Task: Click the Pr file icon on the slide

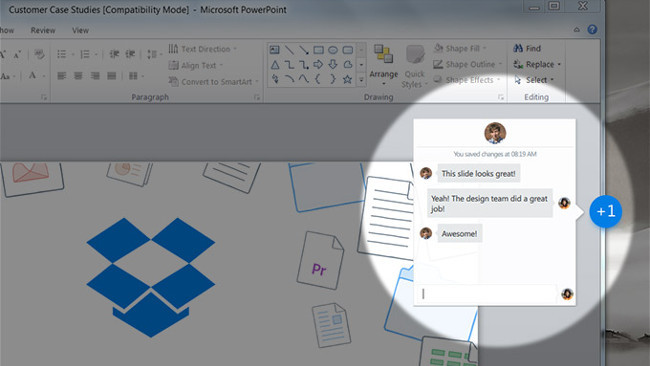Action: (320, 260)
